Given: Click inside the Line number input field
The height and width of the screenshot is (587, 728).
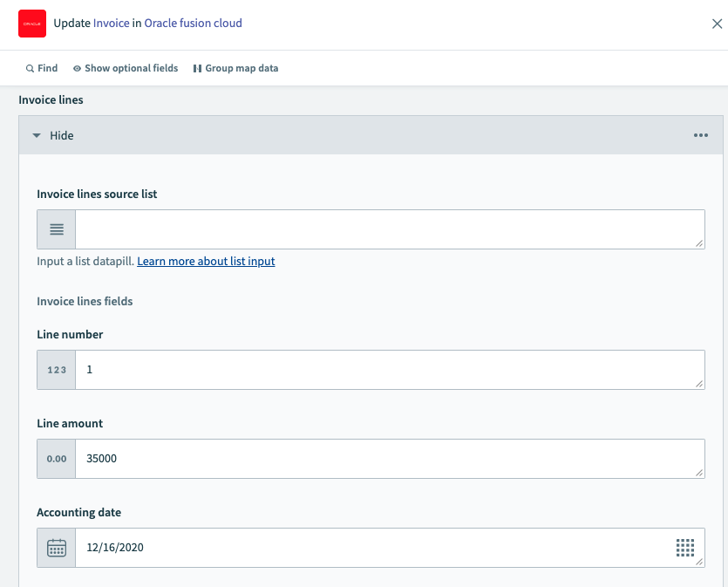Looking at the screenshot, I should click(x=349, y=369).
